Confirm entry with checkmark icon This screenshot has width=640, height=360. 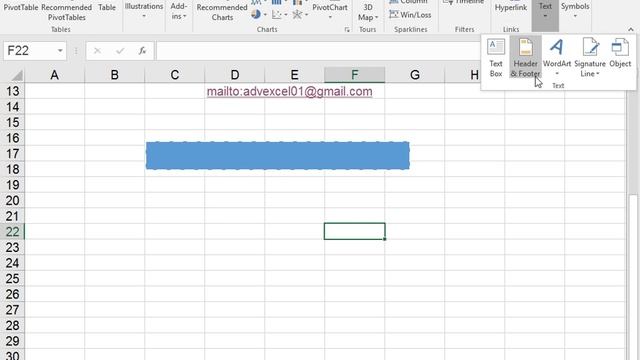[120, 51]
